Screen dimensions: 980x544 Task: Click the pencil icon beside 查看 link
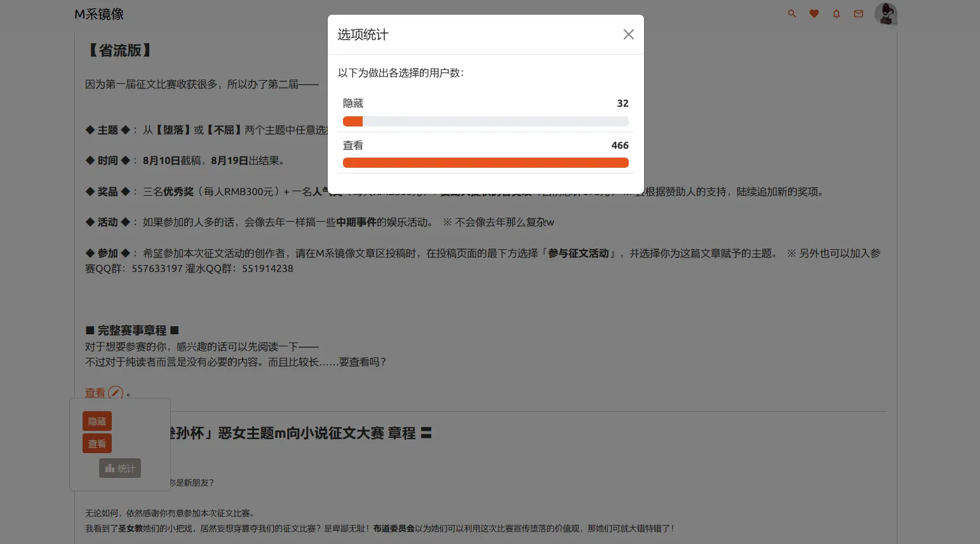coord(116,393)
